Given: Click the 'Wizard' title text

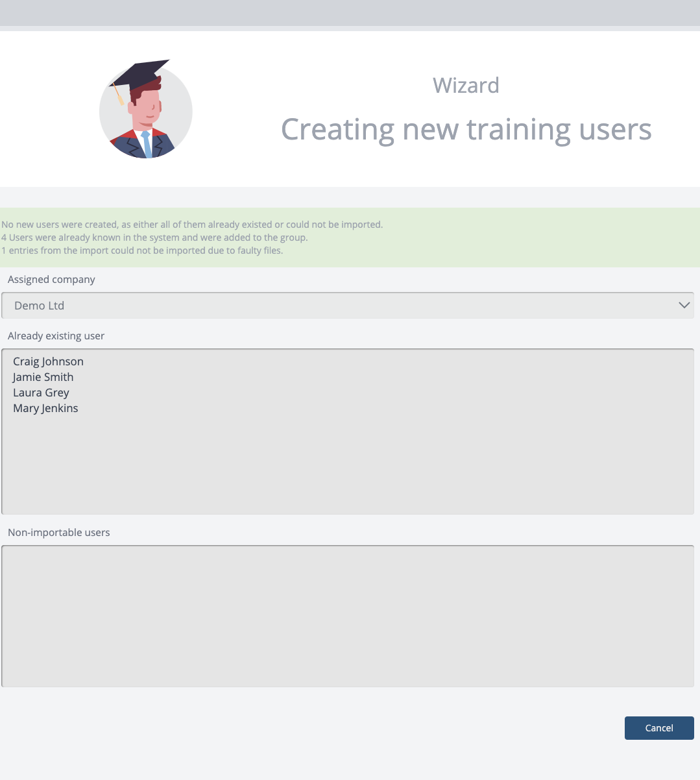Looking at the screenshot, I should [x=466, y=85].
